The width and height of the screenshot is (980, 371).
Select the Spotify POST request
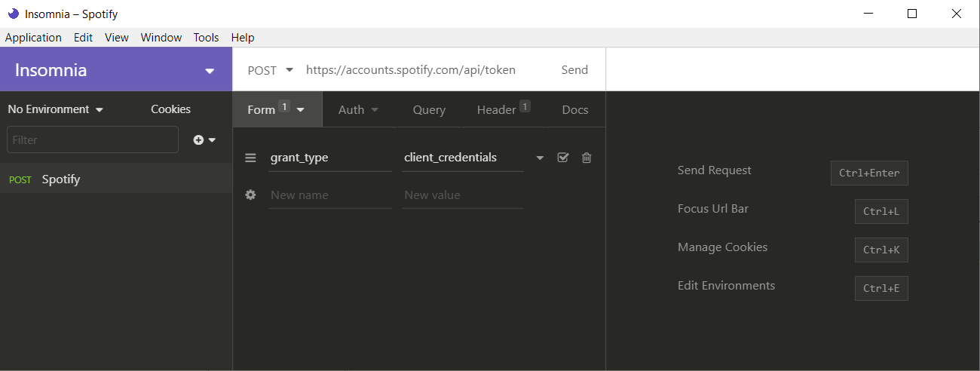click(60, 179)
